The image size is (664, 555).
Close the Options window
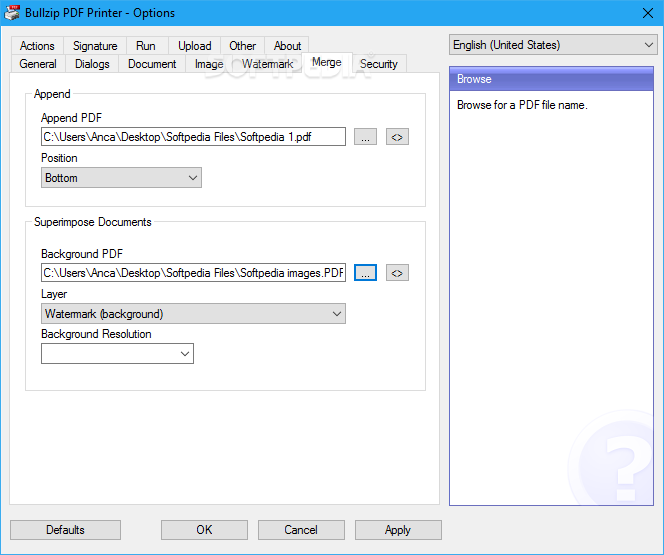coord(648,13)
